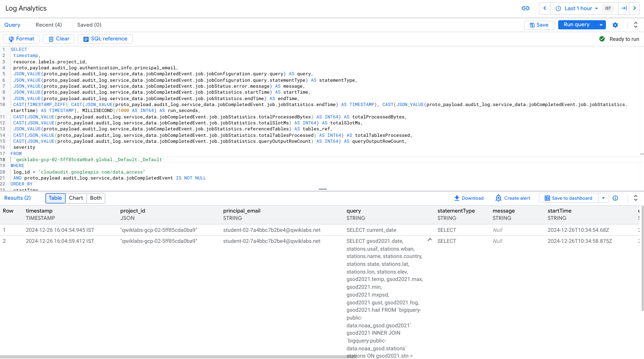Expand Run query options arrow
The width and height of the screenshot is (644, 359).
coord(601,25)
